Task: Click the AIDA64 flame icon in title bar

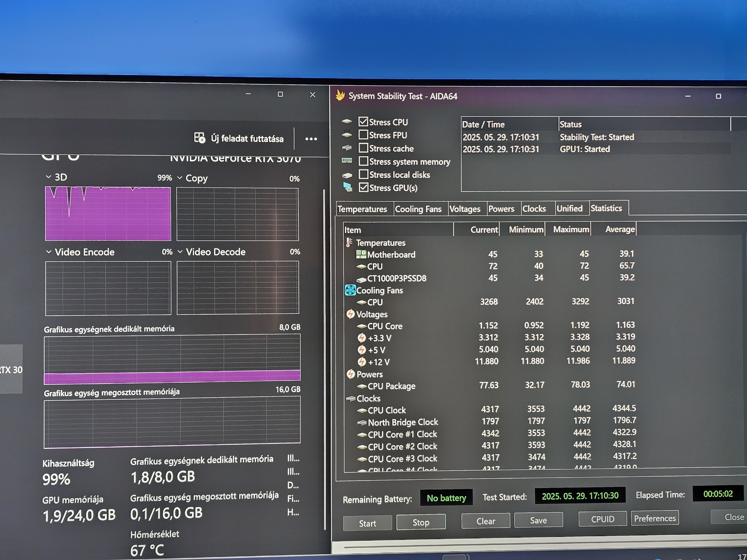Action: point(340,95)
